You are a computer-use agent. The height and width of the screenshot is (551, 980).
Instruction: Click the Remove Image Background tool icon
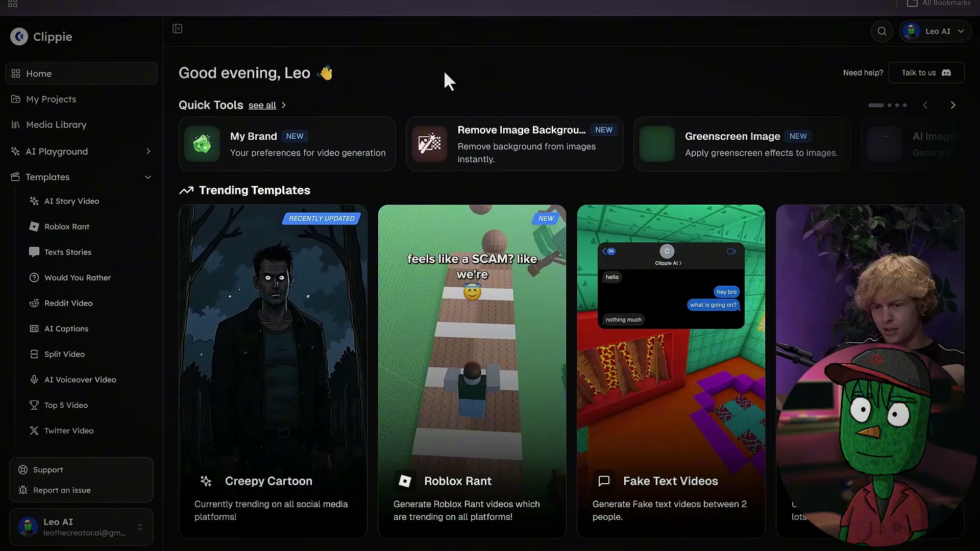430,144
